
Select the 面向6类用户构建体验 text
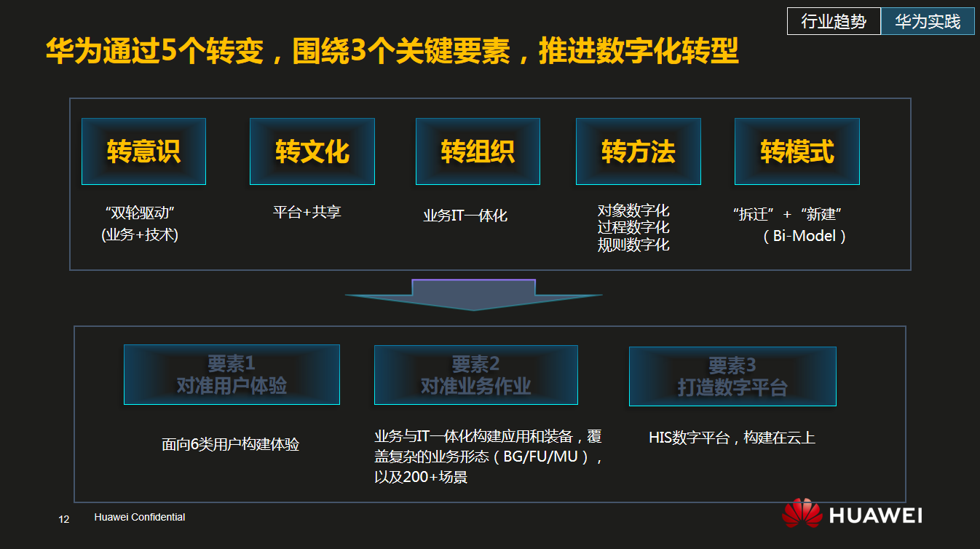230,444
